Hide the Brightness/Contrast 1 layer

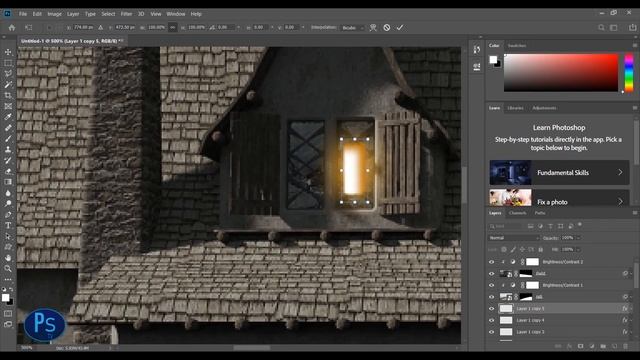pyautogui.click(x=491, y=285)
